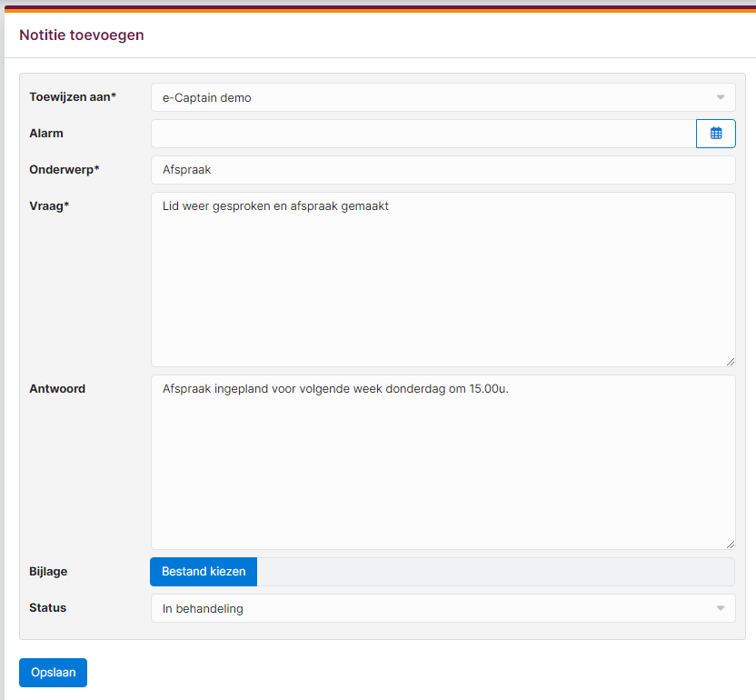Click inside the Antwoord text area
756x700 pixels.
click(x=443, y=462)
